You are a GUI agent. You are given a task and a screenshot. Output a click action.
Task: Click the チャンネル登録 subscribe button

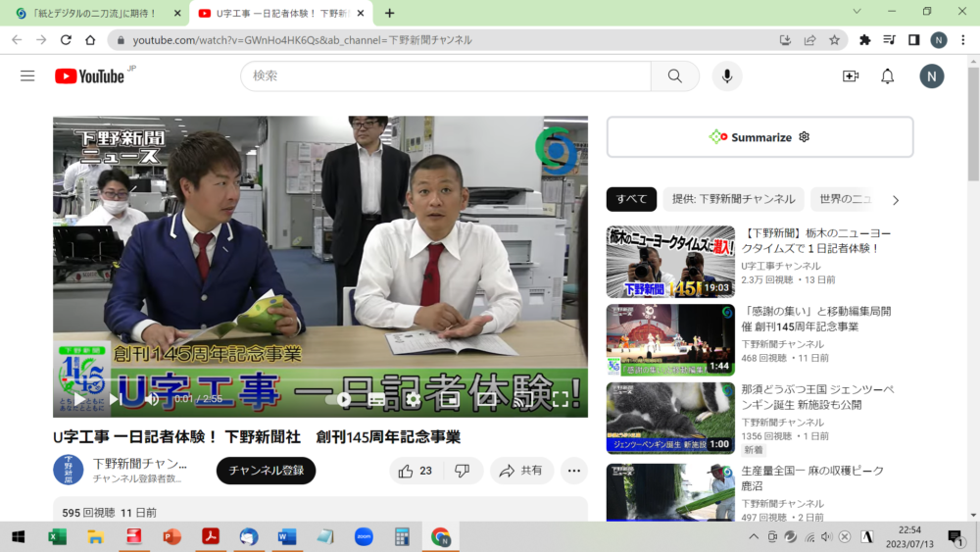click(x=266, y=471)
